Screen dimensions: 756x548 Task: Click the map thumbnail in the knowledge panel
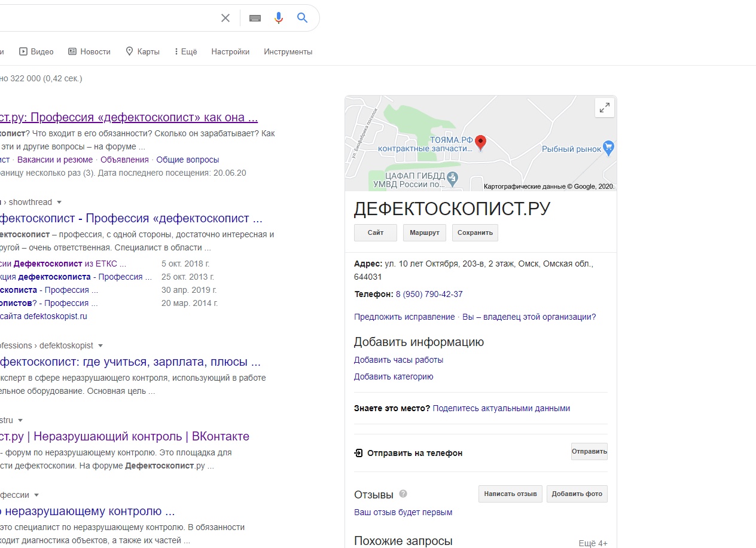480,143
